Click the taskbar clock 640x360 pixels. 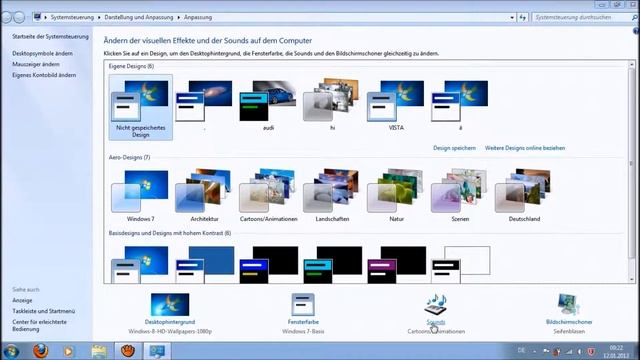[616, 351]
